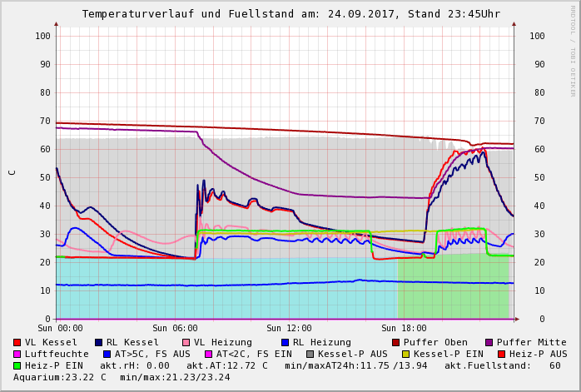This screenshot has width=581, height=392.
Task: Click the Sun 18:00 time axis label
Action: 404,329
